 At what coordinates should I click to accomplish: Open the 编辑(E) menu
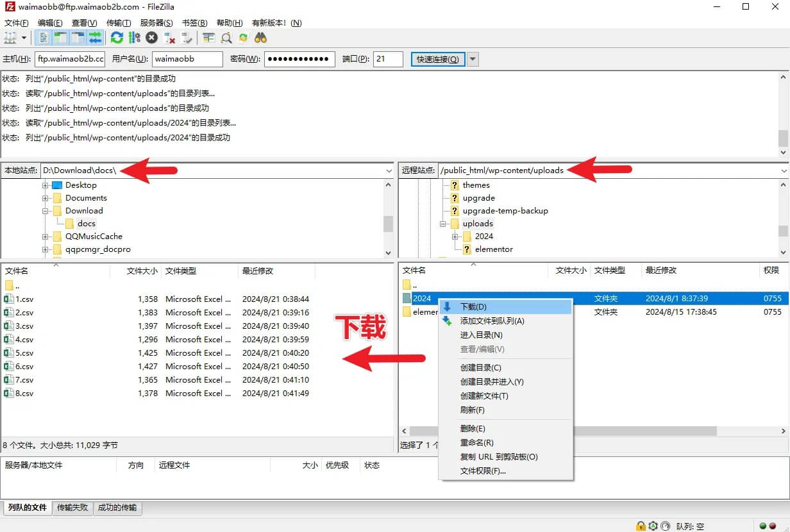50,22
